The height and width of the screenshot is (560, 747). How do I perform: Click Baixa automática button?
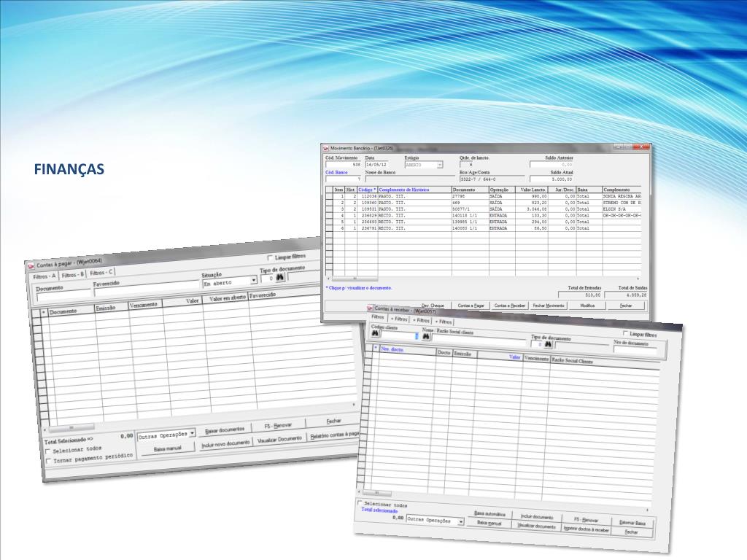[489, 514]
